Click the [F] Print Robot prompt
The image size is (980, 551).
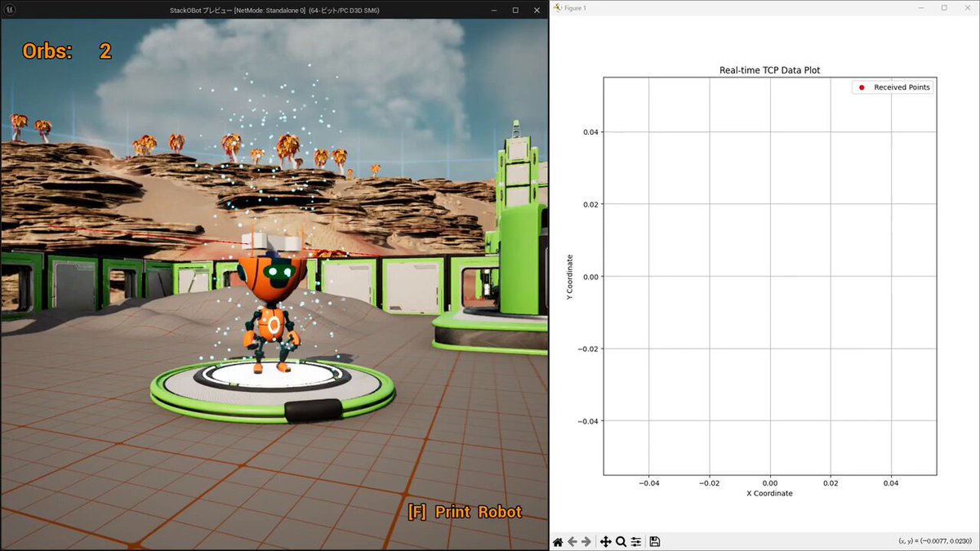(465, 512)
